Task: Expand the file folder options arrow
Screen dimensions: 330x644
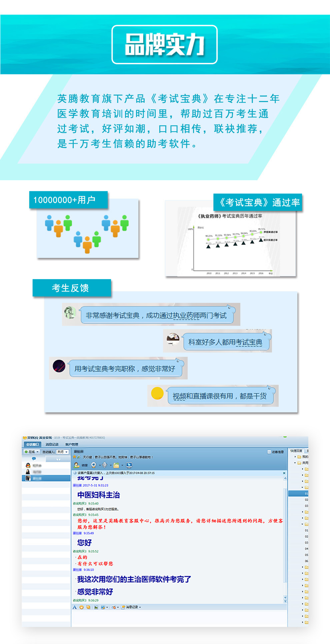Action: point(122,465)
